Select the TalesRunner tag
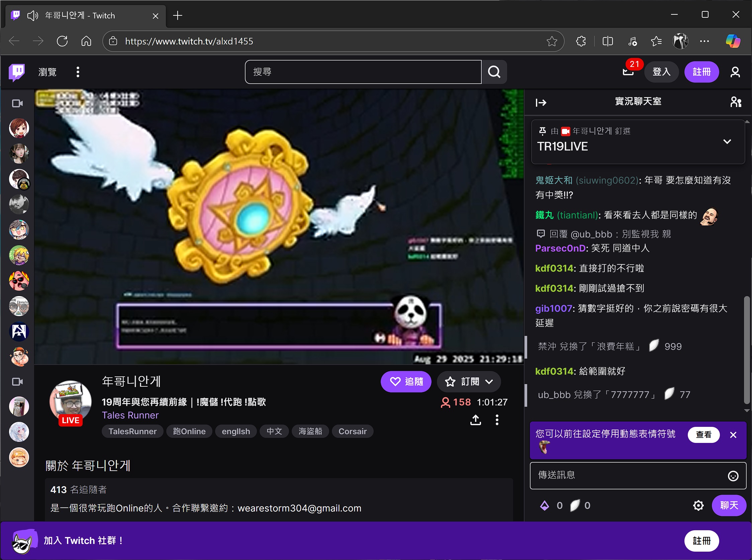 [x=132, y=431]
